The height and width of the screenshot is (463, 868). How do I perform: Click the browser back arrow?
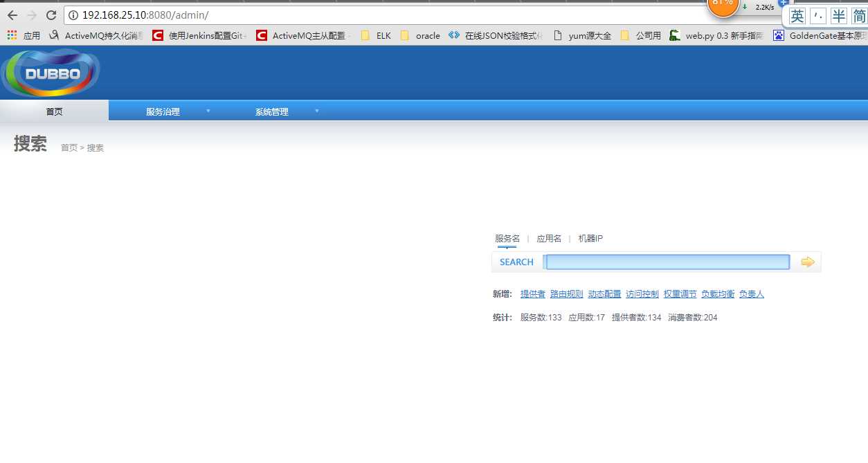12,15
